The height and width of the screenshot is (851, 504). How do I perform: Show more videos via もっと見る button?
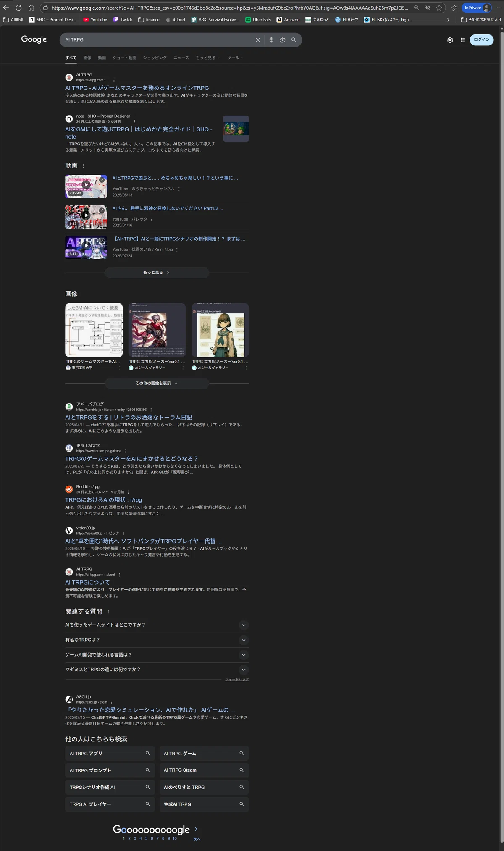[157, 273]
